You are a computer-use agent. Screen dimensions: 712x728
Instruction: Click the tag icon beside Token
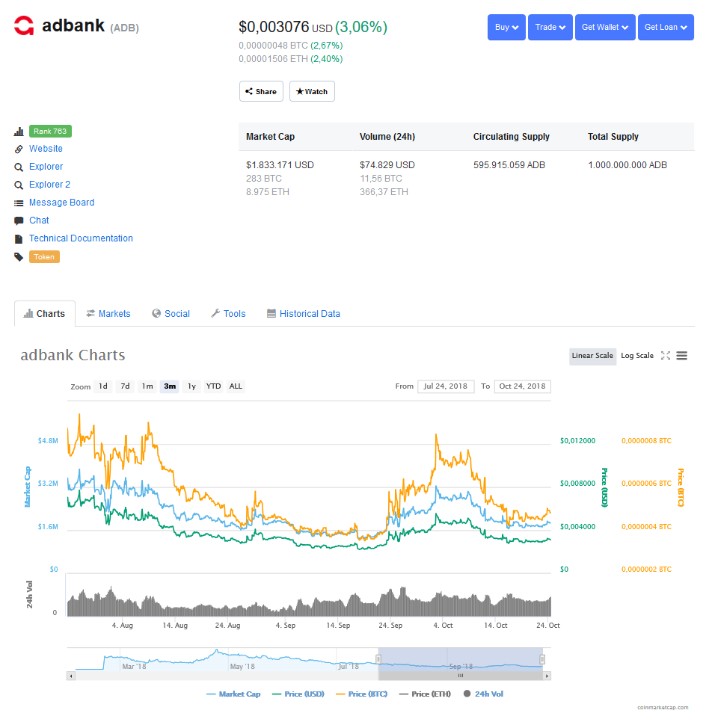[x=19, y=257]
